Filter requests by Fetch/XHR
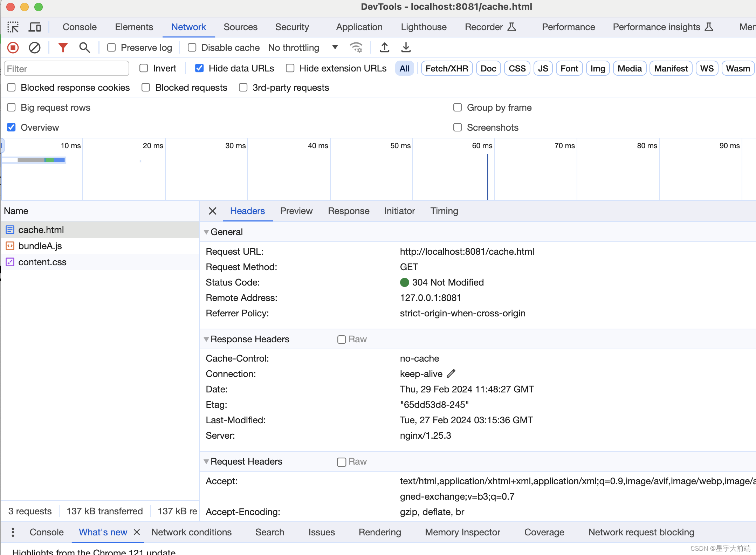Screen dimensions: 756x555 point(446,68)
